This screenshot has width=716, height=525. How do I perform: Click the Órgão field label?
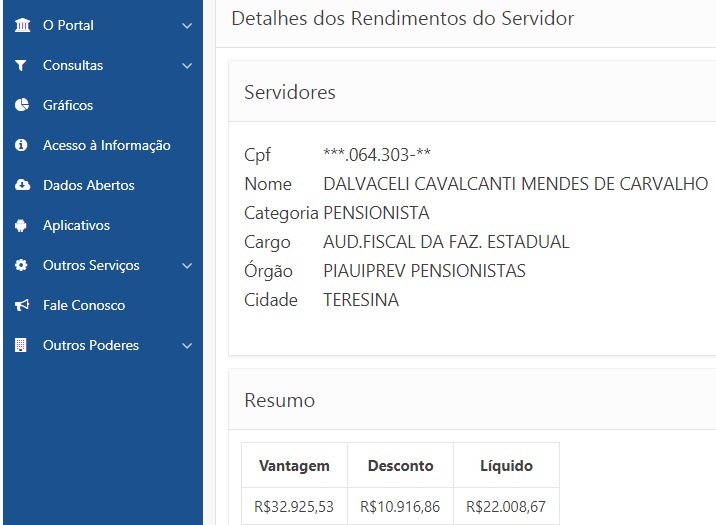point(268,270)
